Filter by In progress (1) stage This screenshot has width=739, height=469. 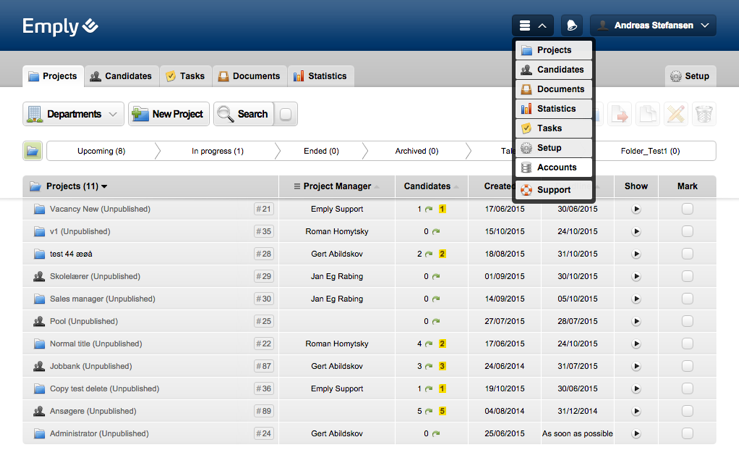tap(217, 151)
